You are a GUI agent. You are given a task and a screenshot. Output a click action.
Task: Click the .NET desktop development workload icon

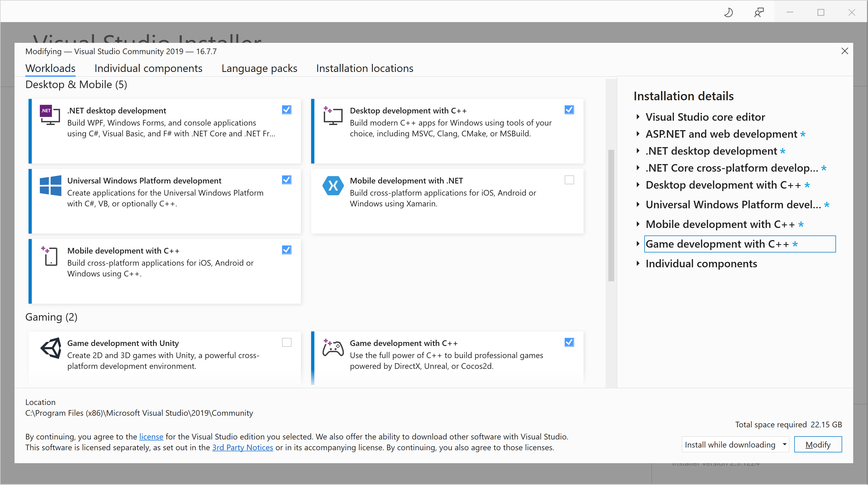(50, 116)
